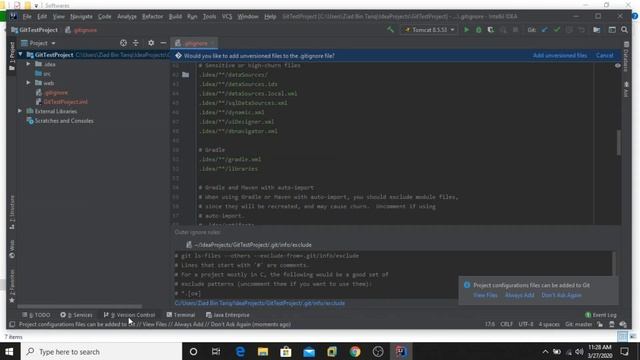The height and width of the screenshot is (360, 640).
Task: Run with Coverage icon in toolbar
Action: point(491,30)
